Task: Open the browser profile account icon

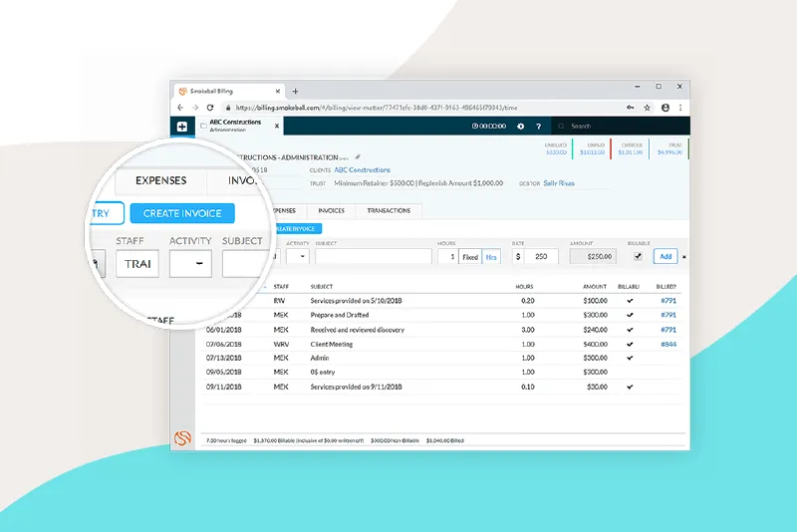Action: point(664,108)
